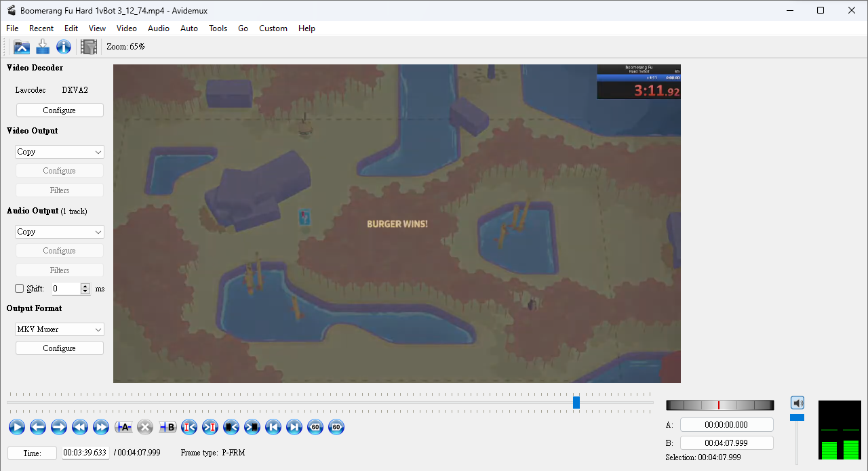Viewport: 868px width, 471px height.
Task: Click the Zoom: 65% label
Action: pyautogui.click(x=125, y=47)
